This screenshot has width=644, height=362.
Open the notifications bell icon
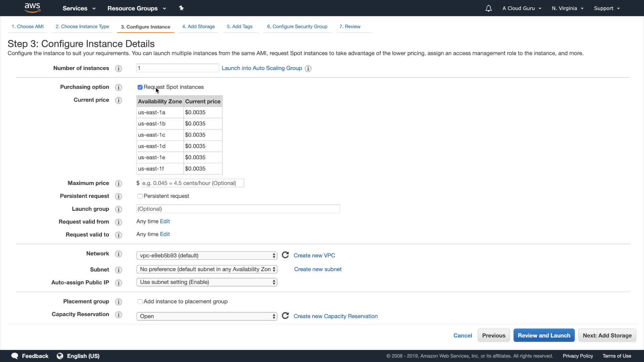[488, 8]
